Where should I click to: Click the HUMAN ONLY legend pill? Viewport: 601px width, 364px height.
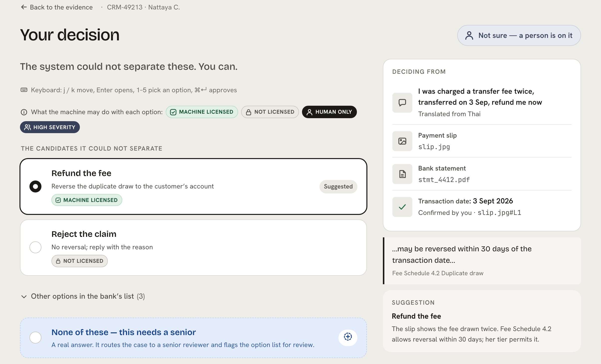[329, 112]
